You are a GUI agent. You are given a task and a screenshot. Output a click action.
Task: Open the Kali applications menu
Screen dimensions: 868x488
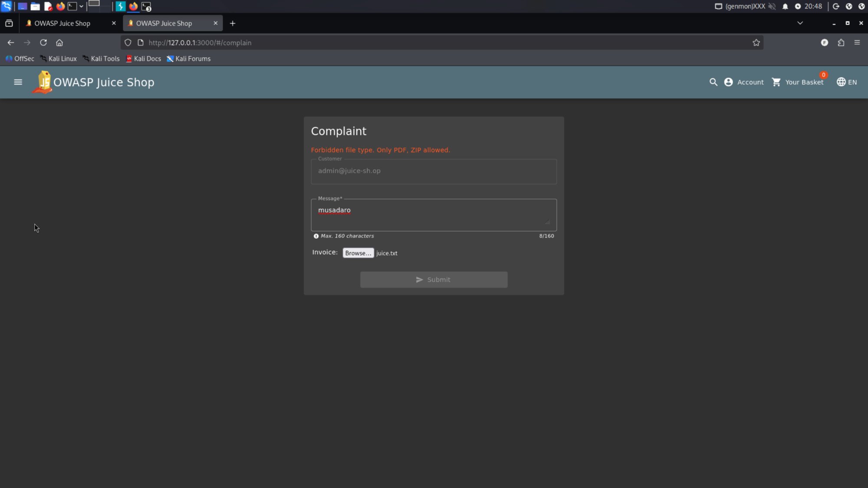[6, 6]
